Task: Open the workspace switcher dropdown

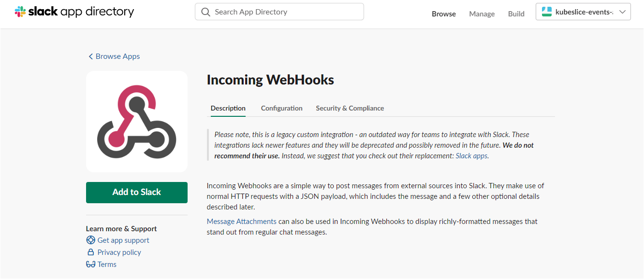Action: coord(583,12)
